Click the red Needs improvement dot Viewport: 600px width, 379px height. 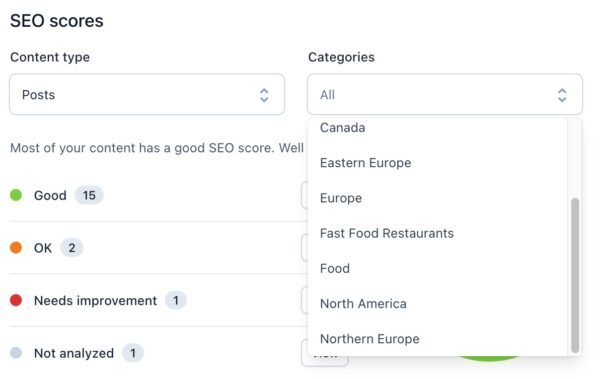tap(16, 300)
